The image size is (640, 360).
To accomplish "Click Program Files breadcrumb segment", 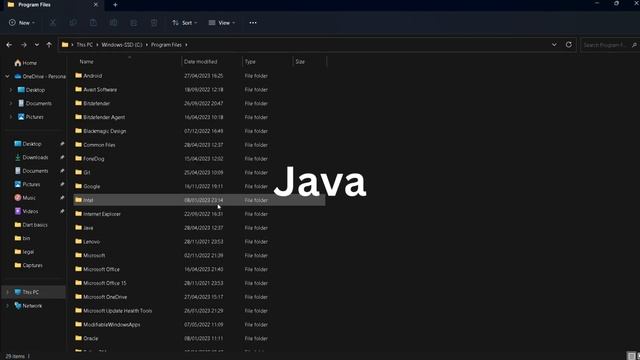I will [166, 45].
